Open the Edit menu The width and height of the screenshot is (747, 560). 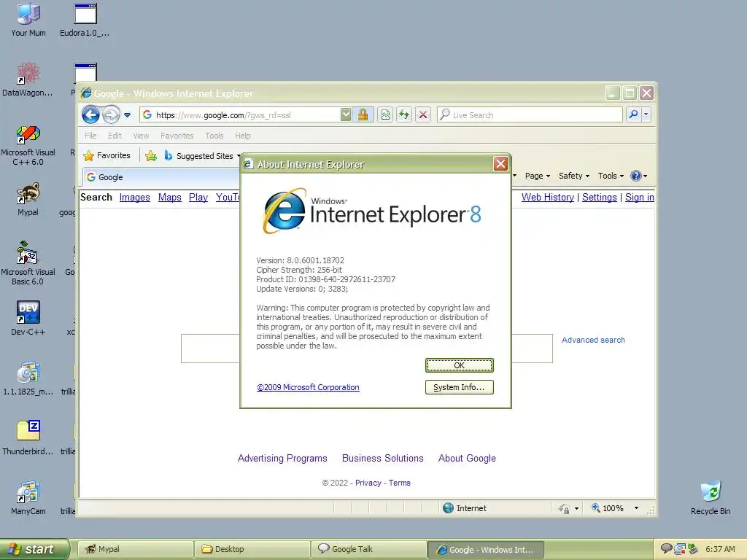(115, 136)
